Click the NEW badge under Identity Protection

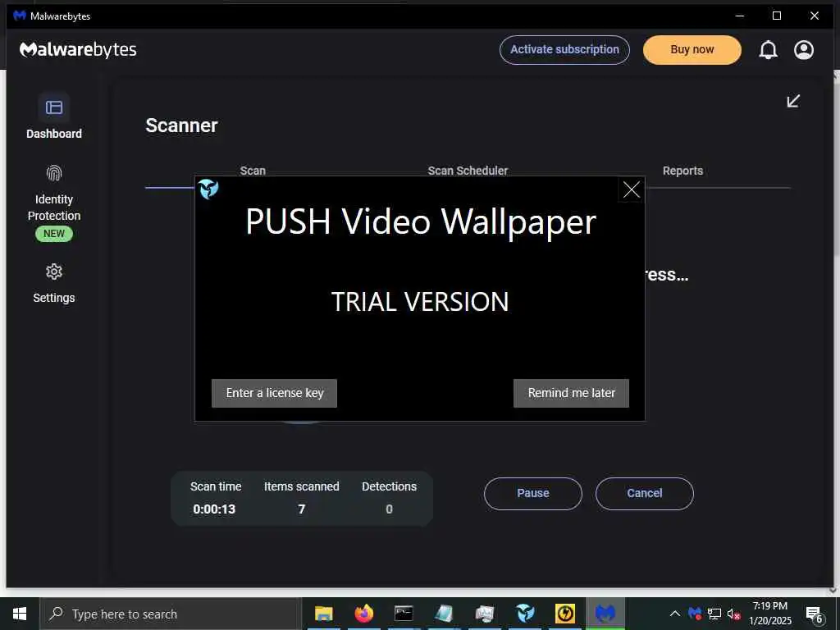coord(53,234)
